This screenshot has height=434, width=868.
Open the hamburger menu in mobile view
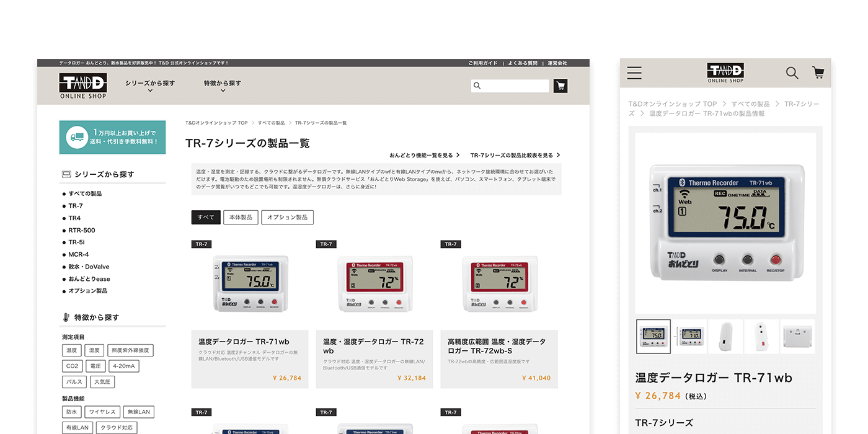[x=634, y=73]
